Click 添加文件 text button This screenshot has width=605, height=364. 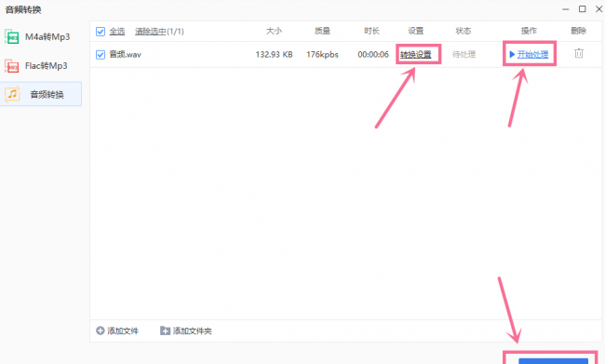(123, 330)
